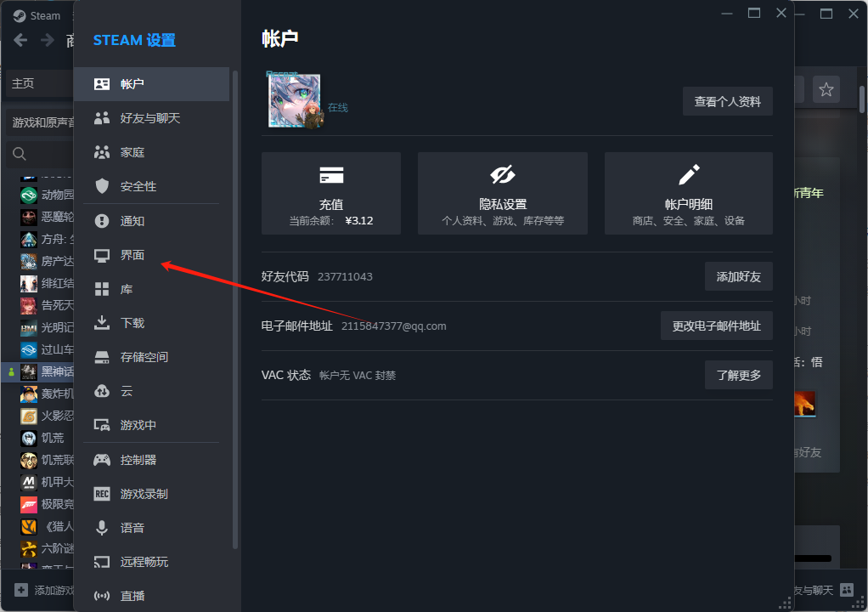This screenshot has height=612, width=868.
Task: Open friends chat icon at bottom right
Action: [847, 590]
